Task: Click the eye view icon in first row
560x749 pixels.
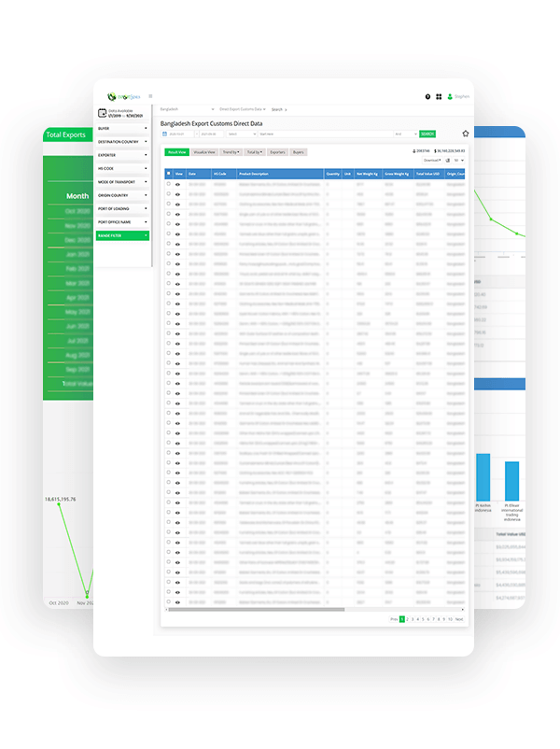Action: 177,184
